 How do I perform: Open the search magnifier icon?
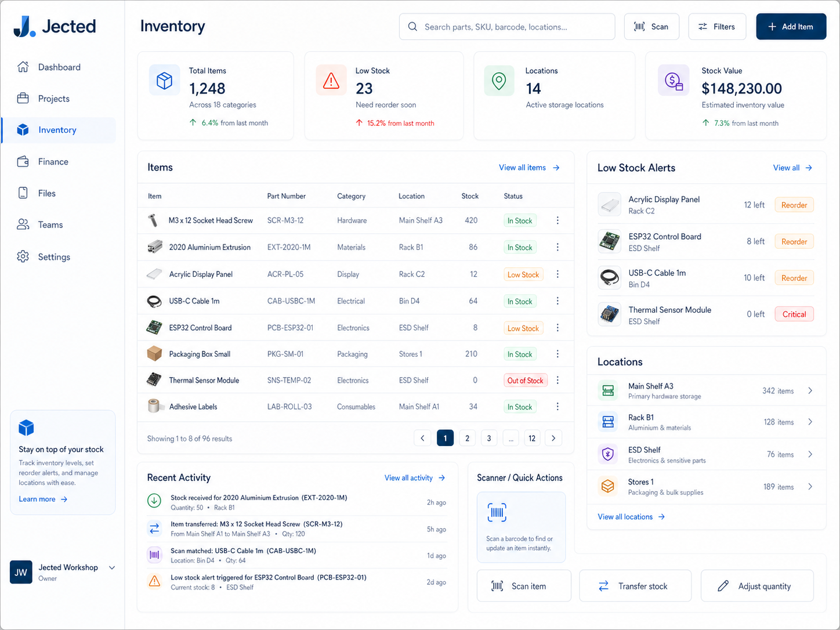[x=412, y=26]
